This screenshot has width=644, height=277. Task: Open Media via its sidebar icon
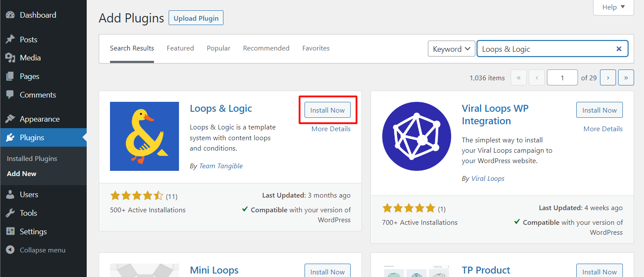click(10, 58)
